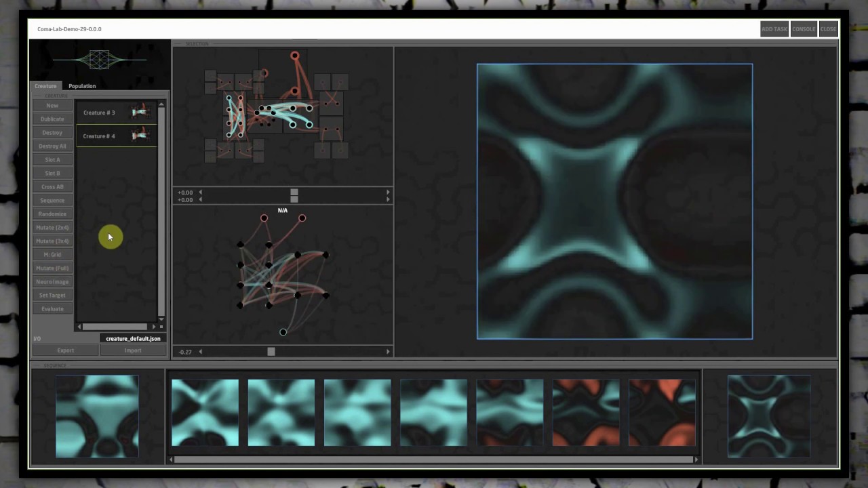This screenshot has height=488, width=868.
Task: Click the sequence end image right of strip
Action: tap(769, 416)
